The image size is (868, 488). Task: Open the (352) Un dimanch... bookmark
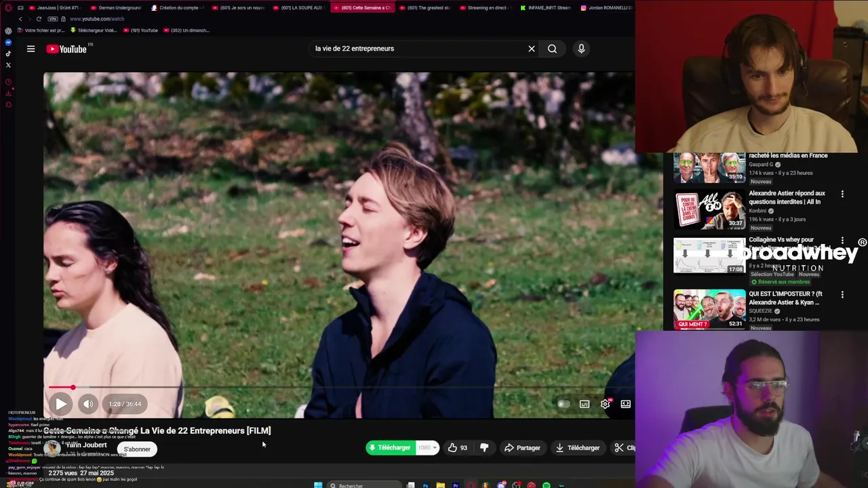[x=186, y=30]
